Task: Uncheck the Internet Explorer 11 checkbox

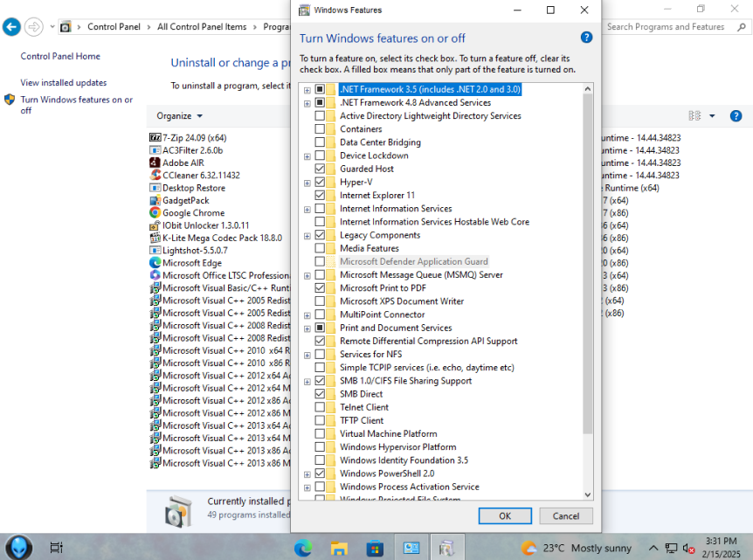Action: [320, 195]
